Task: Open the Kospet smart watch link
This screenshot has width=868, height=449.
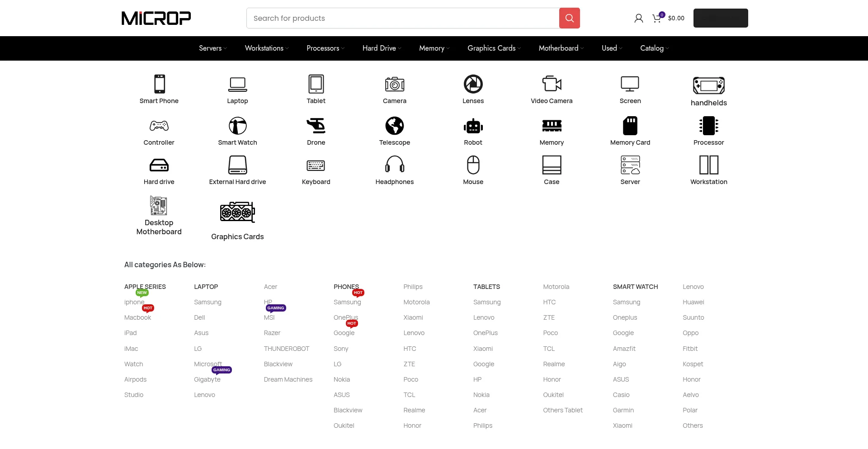Action: (693, 364)
